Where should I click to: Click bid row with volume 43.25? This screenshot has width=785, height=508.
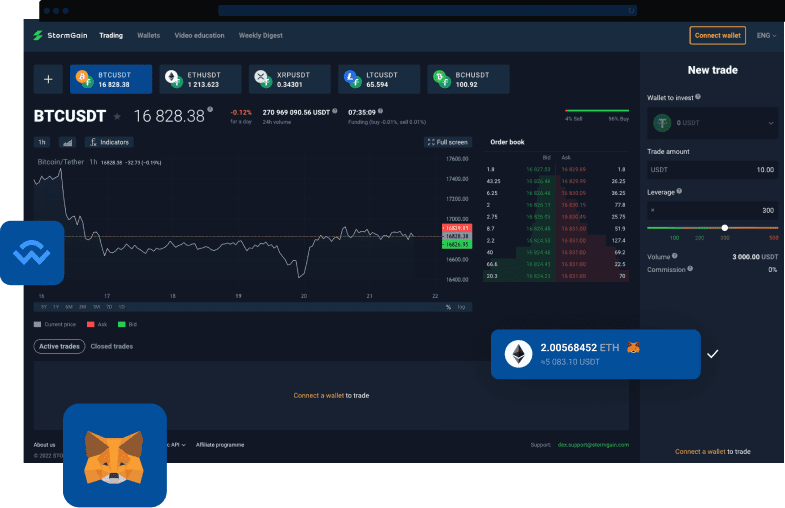[x=519, y=181]
